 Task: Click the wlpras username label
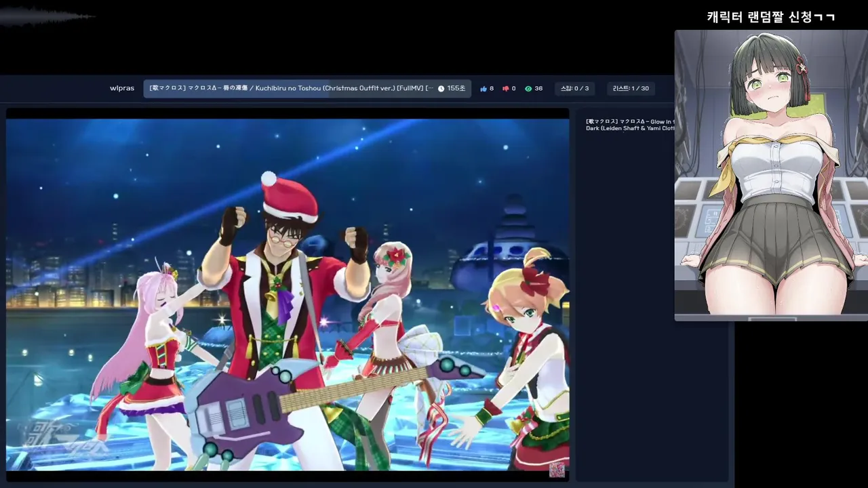122,88
